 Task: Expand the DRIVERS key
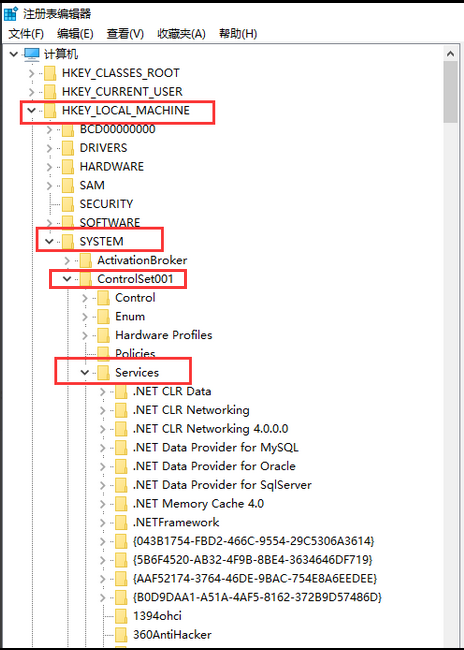click(x=49, y=148)
